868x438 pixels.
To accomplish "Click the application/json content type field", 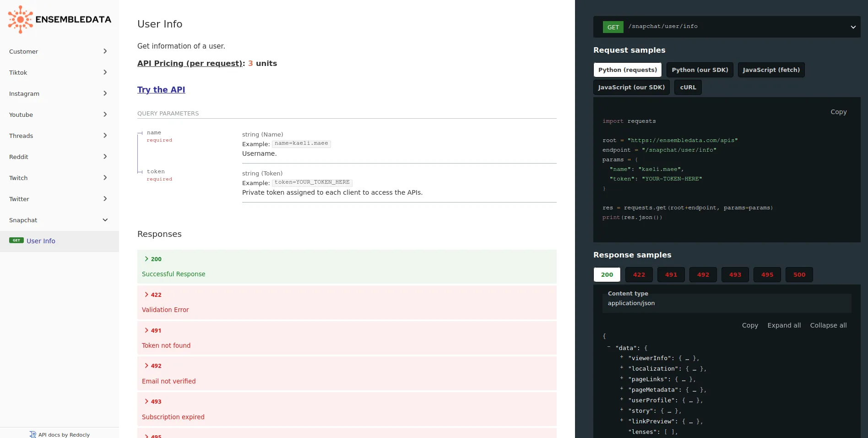I will [727, 303].
